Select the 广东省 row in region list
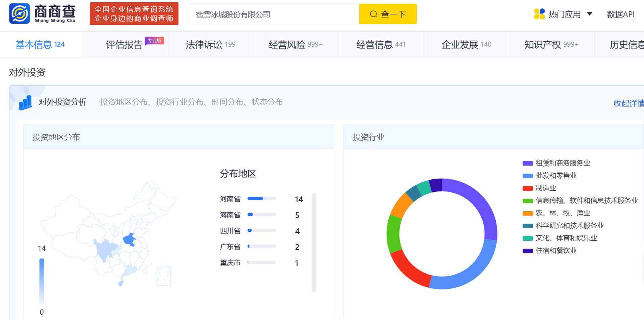 tap(262, 247)
